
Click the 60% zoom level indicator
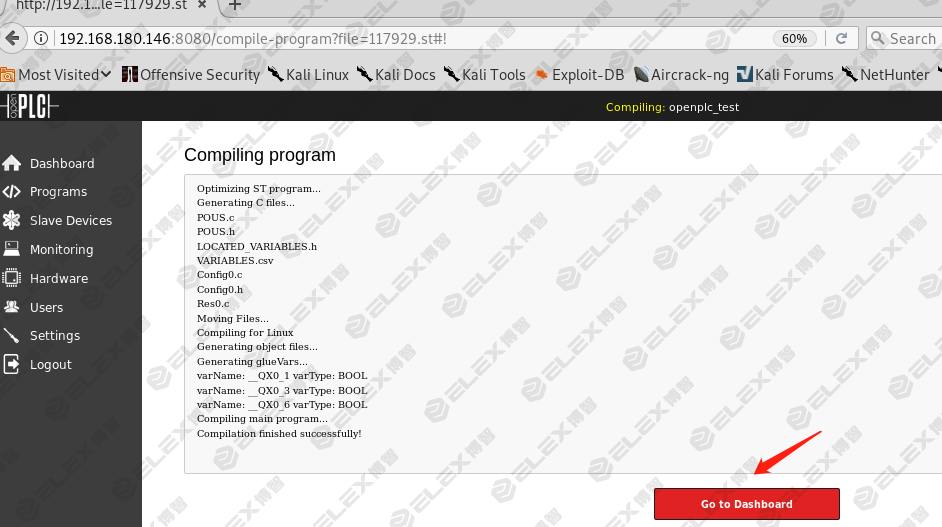click(x=794, y=39)
